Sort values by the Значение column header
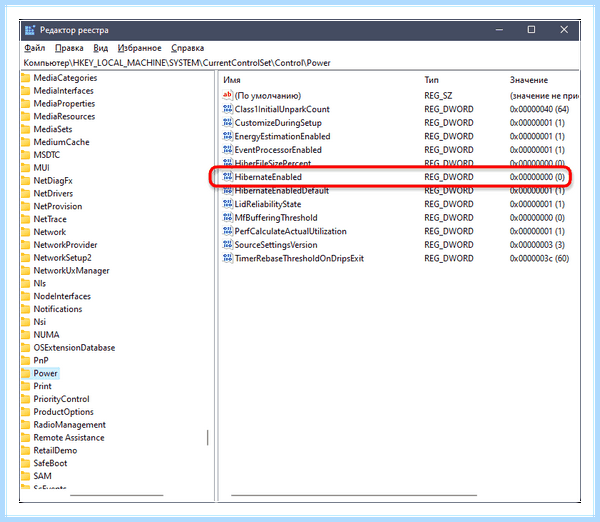600x522 pixels. click(528, 80)
